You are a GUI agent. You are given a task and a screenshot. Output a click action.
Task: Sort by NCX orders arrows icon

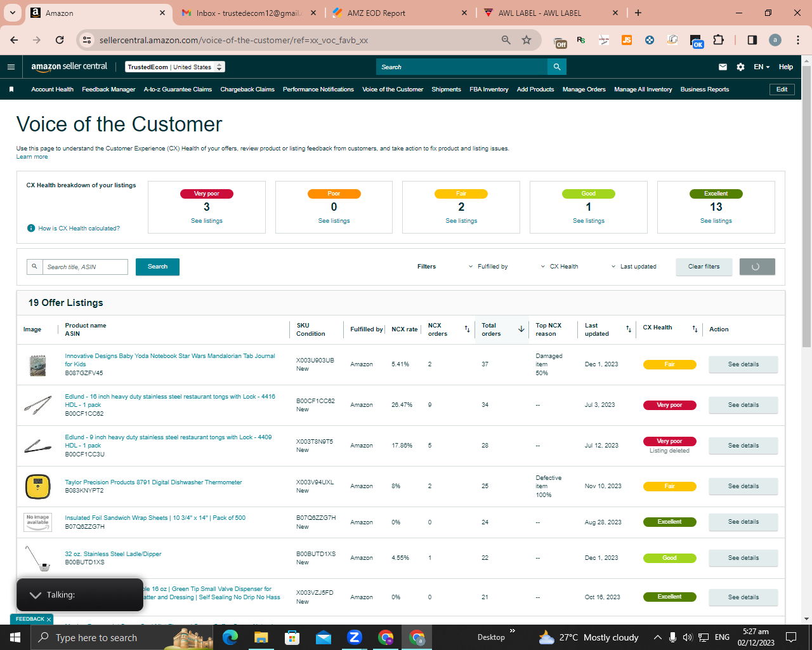tap(467, 329)
